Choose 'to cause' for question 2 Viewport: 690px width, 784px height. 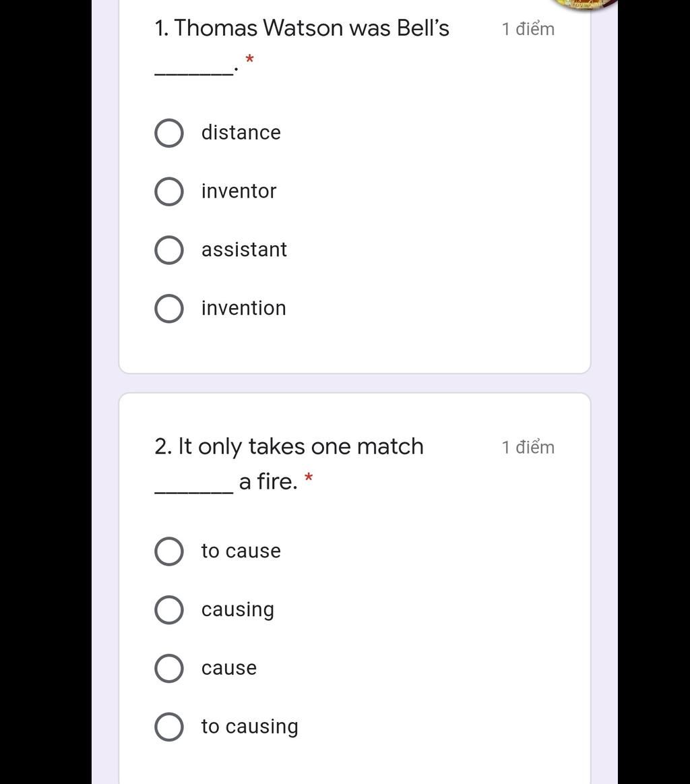pyautogui.click(x=169, y=551)
